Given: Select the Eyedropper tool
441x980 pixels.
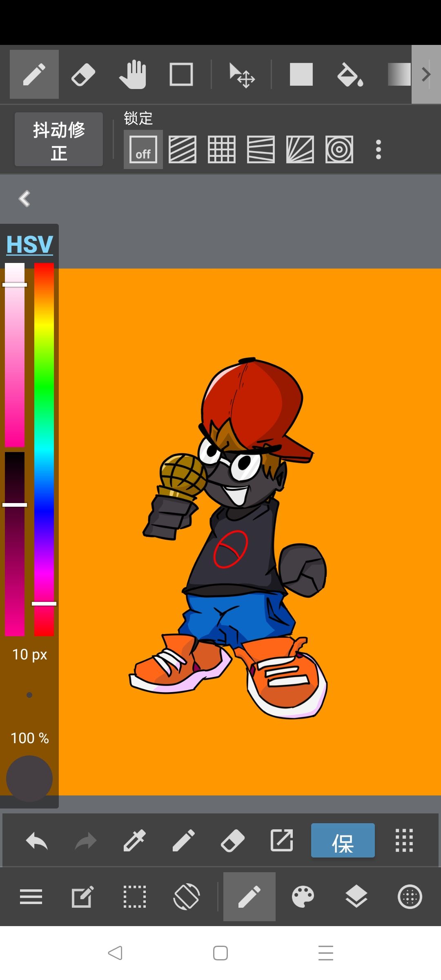Looking at the screenshot, I should coord(135,841).
